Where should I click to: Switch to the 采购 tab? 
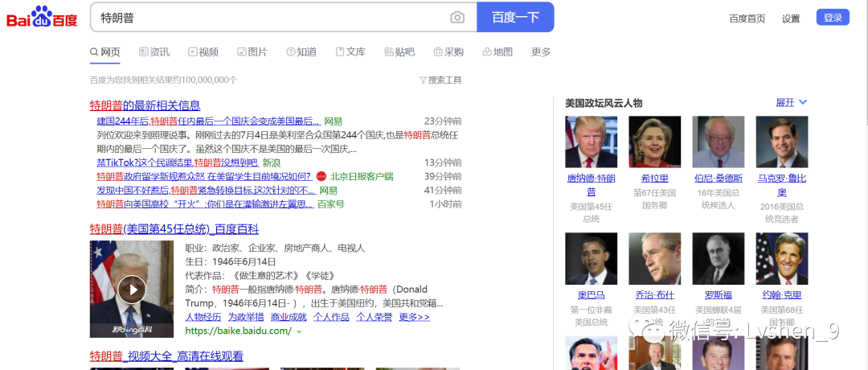[448, 52]
